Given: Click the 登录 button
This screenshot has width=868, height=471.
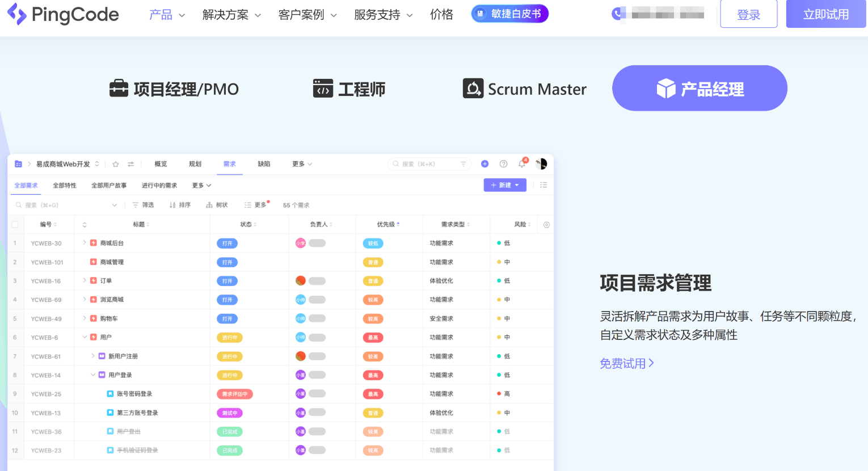Looking at the screenshot, I should click(749, 14).
